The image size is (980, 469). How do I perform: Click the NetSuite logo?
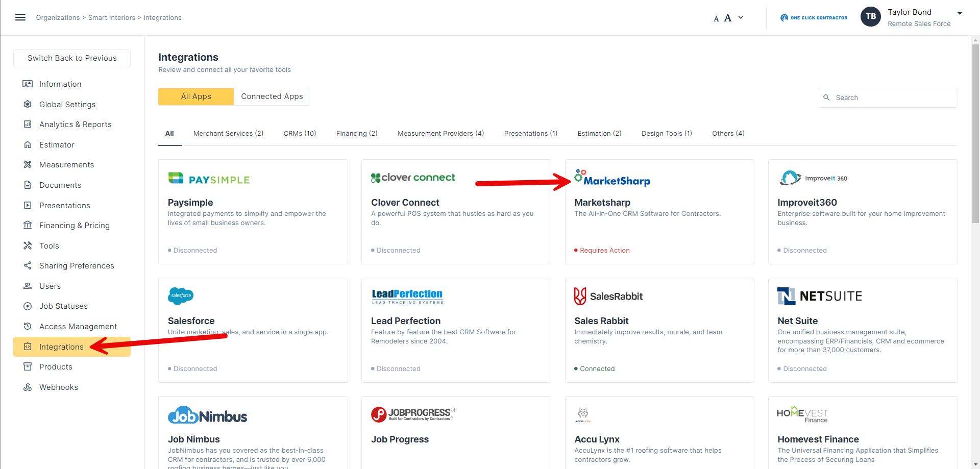coord(820,296)
